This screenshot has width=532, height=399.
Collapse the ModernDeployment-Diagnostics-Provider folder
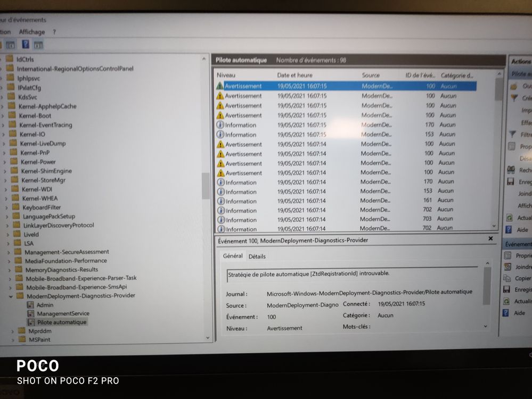pos(11,296)
